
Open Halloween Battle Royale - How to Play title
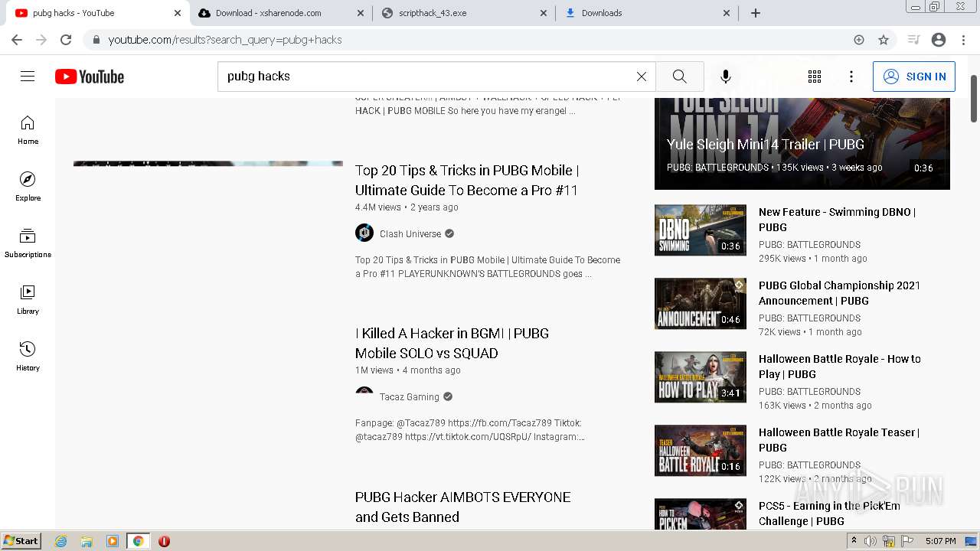tap(840, 367)
